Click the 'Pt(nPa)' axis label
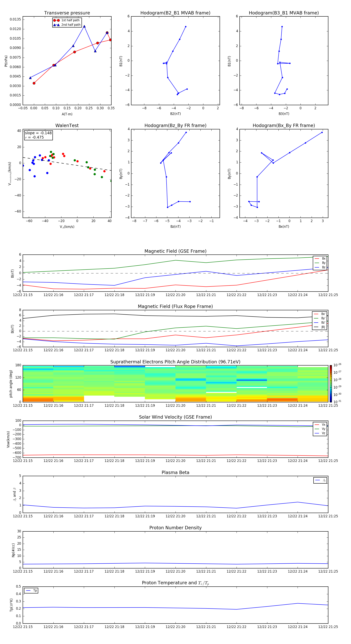This screenshot has height=644, width=351. coord(6,61)
